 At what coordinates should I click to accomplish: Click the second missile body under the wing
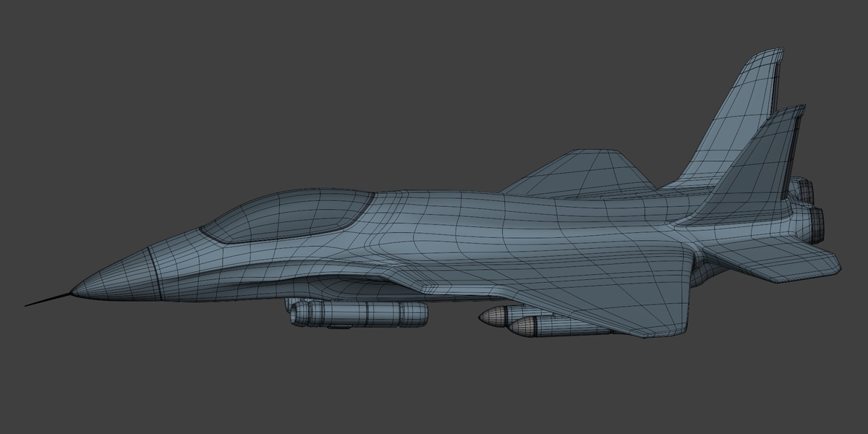click(561, 328)
